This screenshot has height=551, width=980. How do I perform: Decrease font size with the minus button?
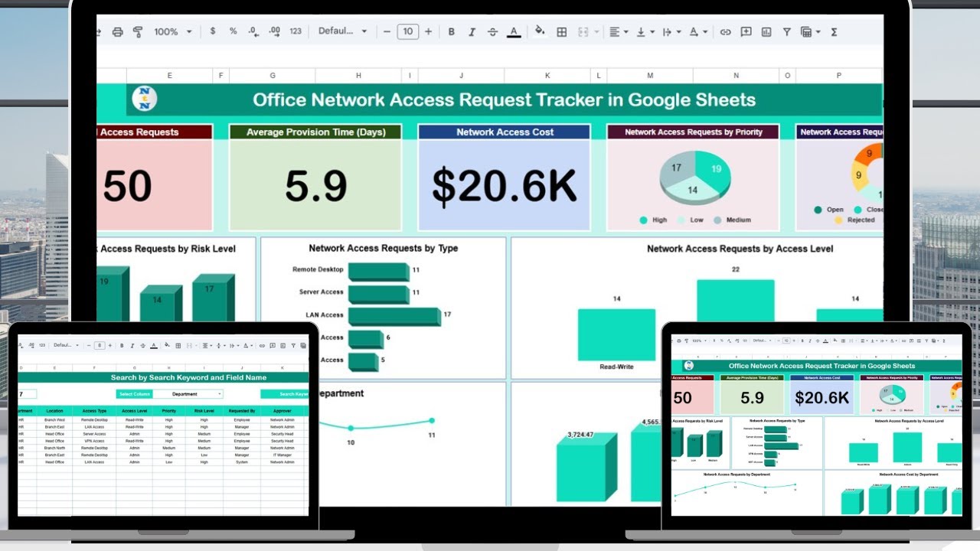pyautogui.click(x=387, y=31)
